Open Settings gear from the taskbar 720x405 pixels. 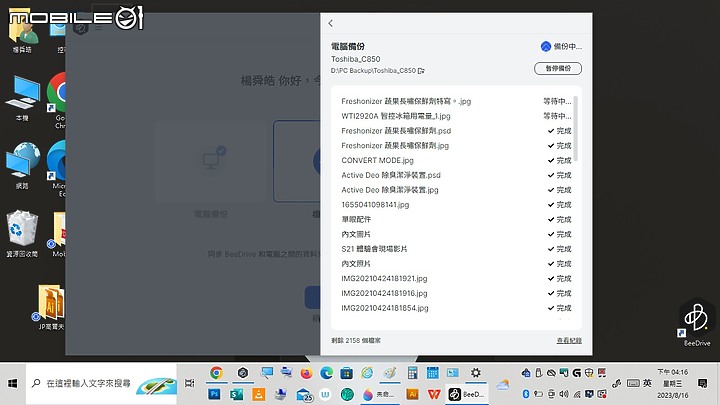tap(476, 373)
